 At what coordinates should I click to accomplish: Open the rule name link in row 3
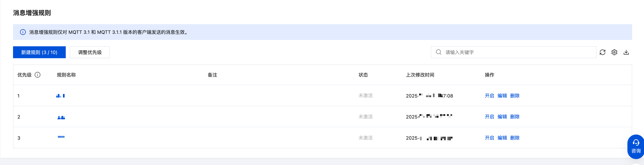pyautogui.click(x=61, y=137)
